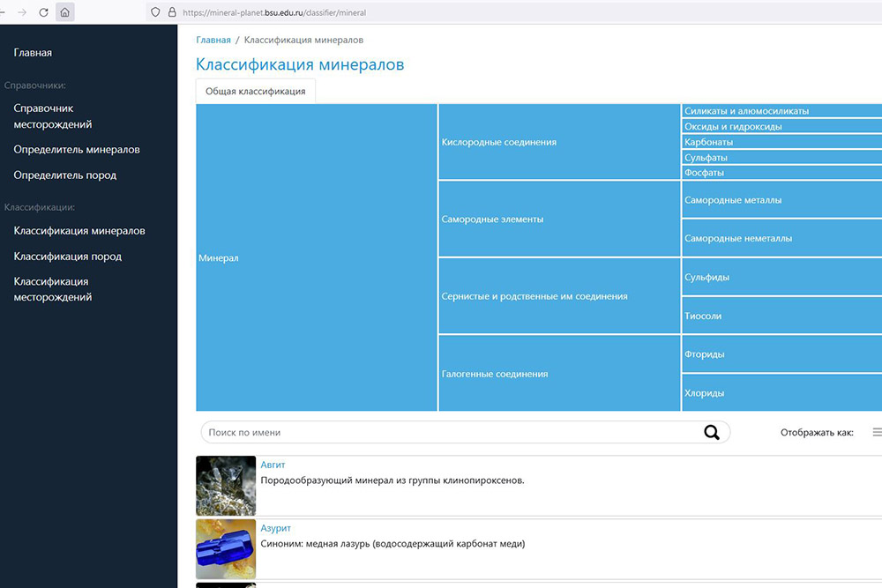Click the blue Азурит thumbnail image
Viewport: 882px width, 588px height.
226,549
